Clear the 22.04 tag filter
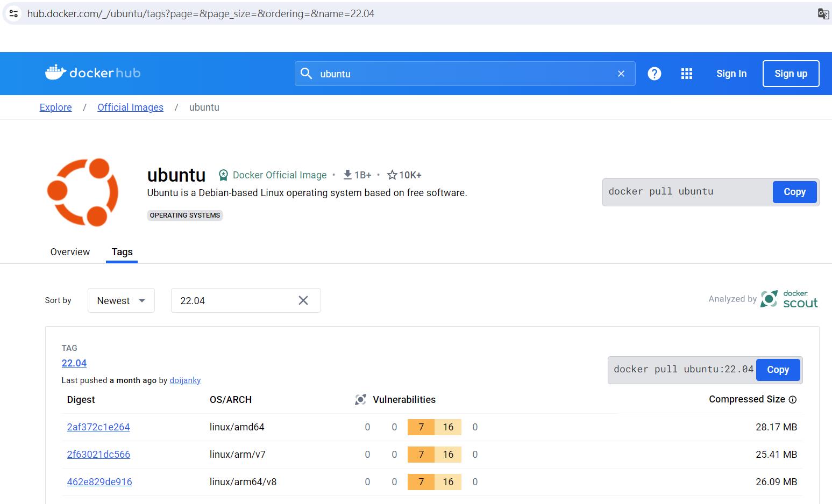Screen dimensions: 832x504 pos(303,300)
